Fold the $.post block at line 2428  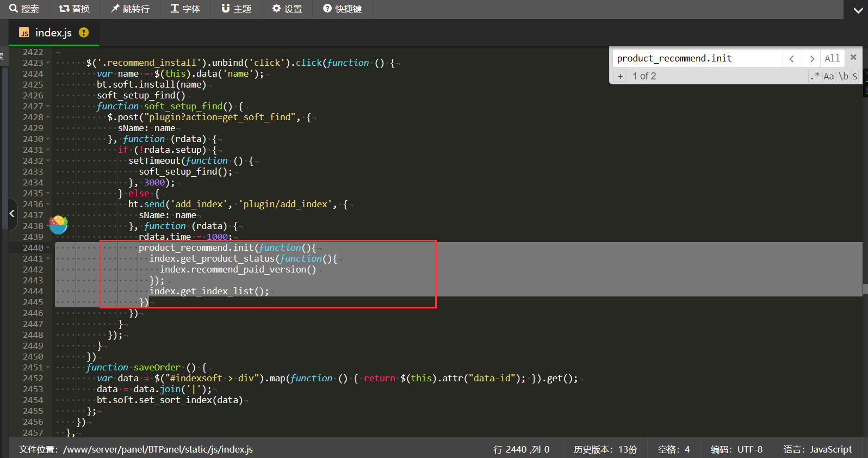[48, 117]
